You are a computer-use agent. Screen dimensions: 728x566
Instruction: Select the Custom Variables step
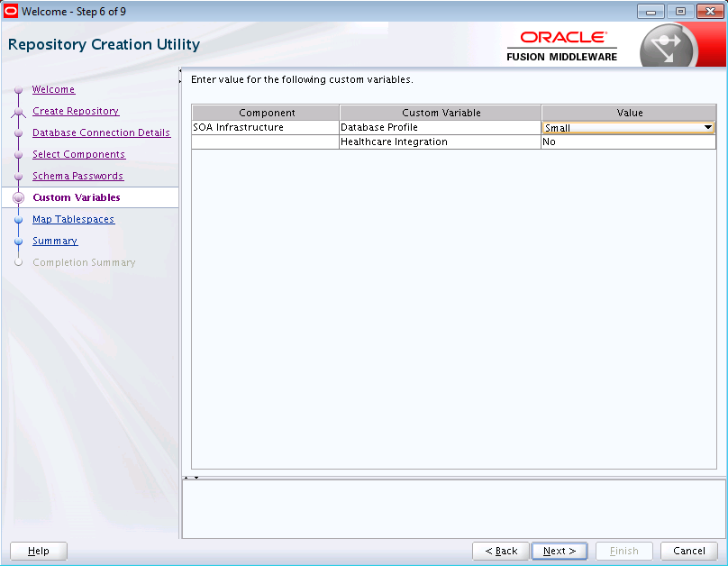[77, 197]
